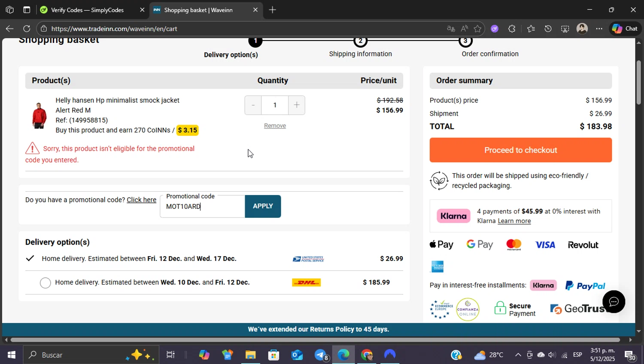Remove the Helly Hansen jacket from basket
This screenshot has height=364, width=644.
point(275,125)
